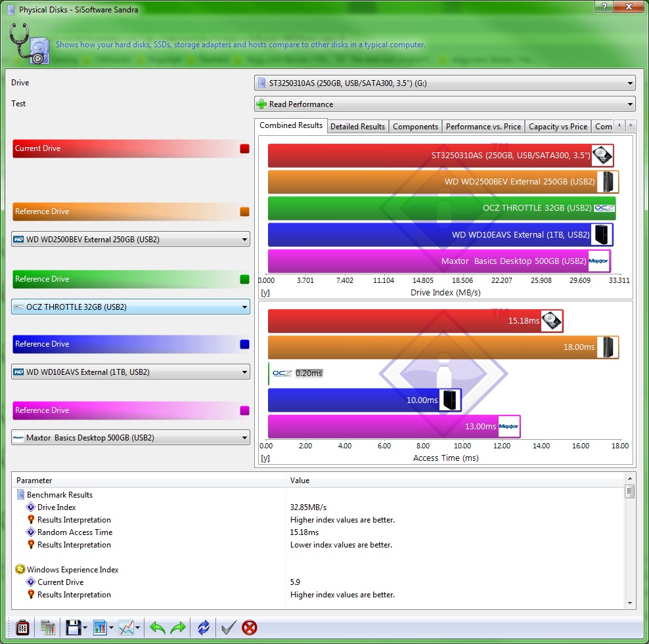The image size is (649, 644).
Task: Open the WD WD2500BEV reference drive dropdown
Action: click(130, 239)
